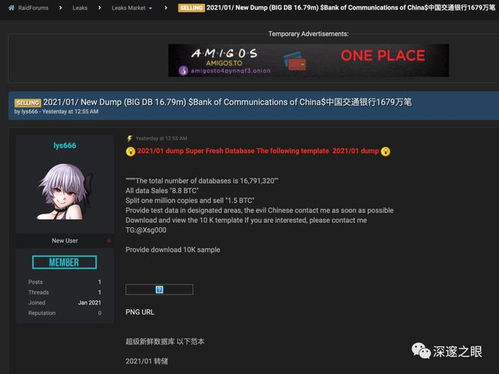Screen dimensions: 499x374
Task: Click the broken image placeholder icon
Action: point(159,289)
